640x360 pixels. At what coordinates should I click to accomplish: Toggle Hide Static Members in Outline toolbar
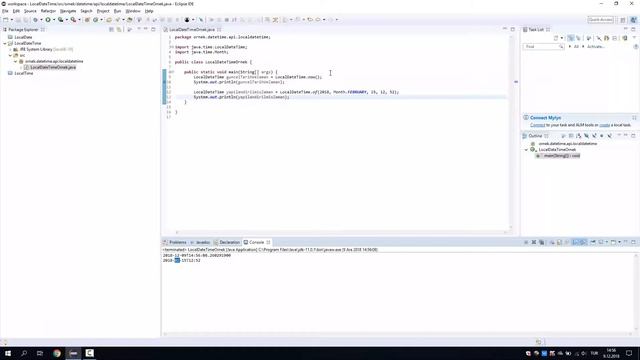(594, 136)
